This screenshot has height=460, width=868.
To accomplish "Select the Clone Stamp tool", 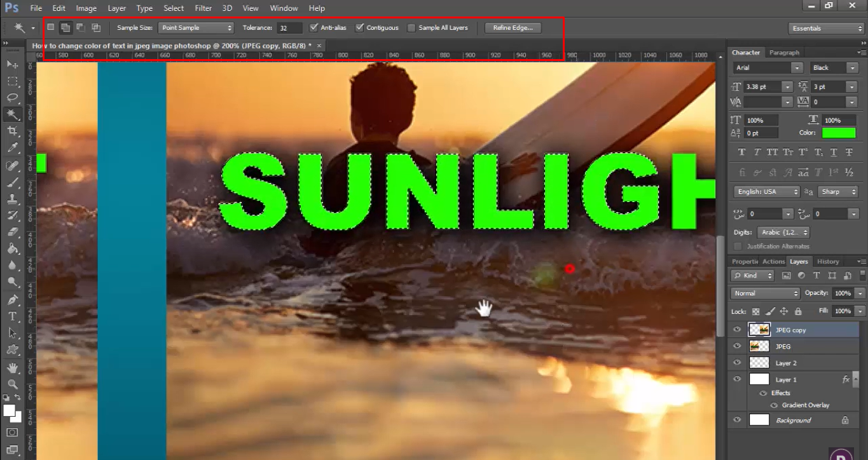I will (11, 200).
